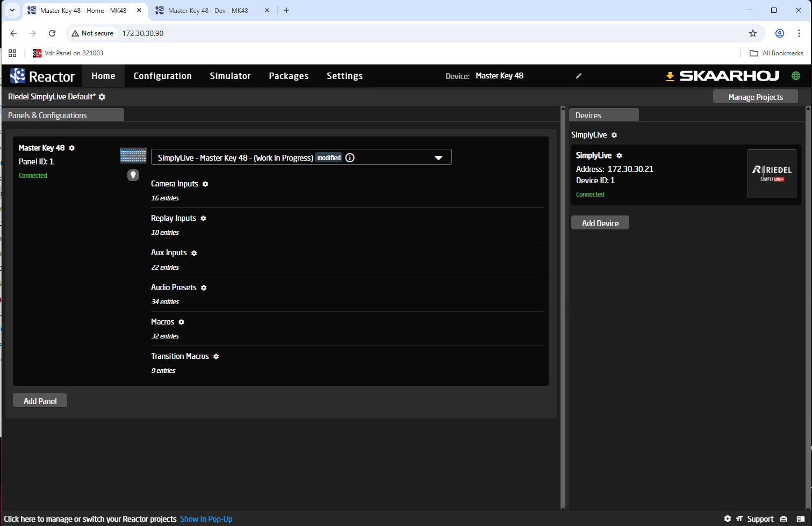Select the Devices tab
Viewport: 812px width, 526px height.
pos(604,115)
